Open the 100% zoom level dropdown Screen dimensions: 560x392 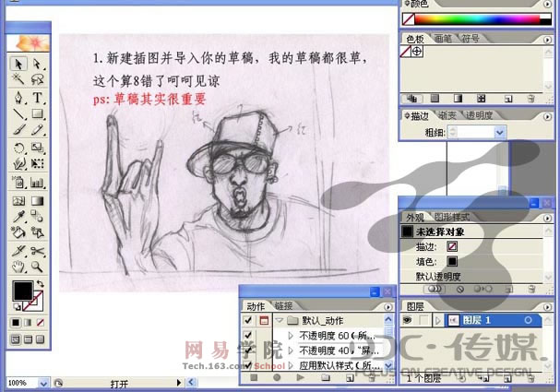coord(43,384)
